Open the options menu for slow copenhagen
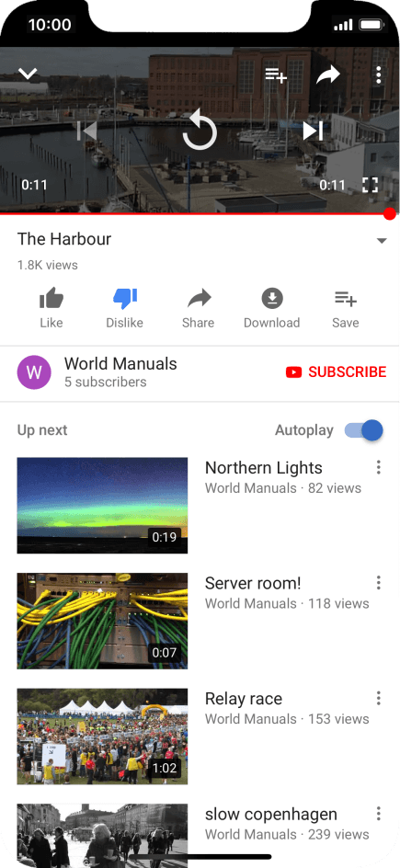The height and width of the screenshot is (868, 400). pos(379,813)
